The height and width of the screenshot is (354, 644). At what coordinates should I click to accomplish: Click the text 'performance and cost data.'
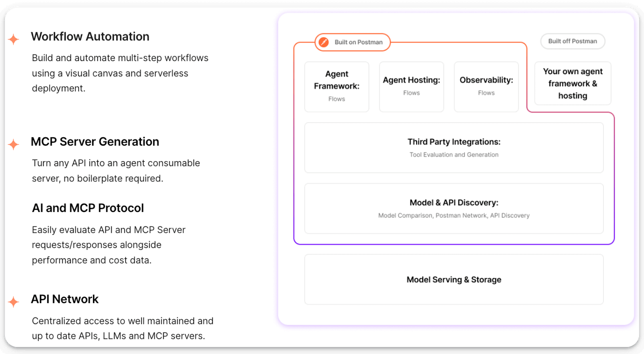click(x=92, y=260)
